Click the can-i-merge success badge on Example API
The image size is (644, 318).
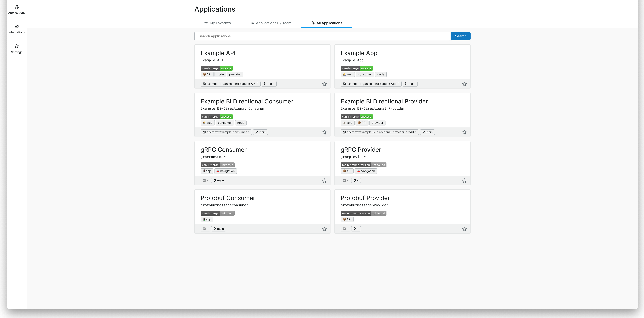(x=216, y=68)
